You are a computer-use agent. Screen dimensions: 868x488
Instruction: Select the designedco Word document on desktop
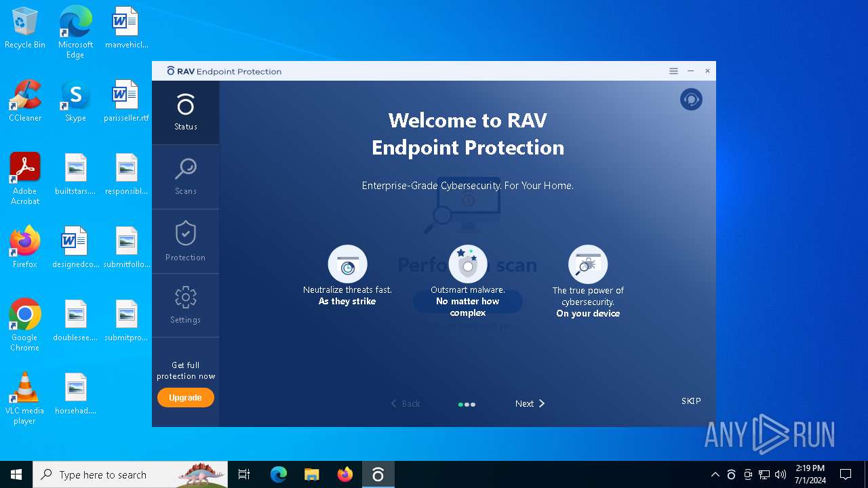(x=75, y=247)
